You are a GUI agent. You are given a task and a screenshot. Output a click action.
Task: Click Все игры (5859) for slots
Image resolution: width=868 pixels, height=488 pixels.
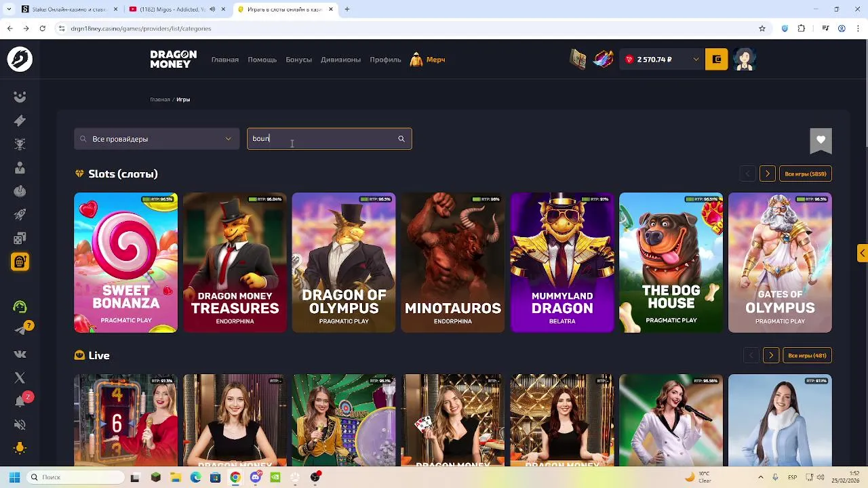coord(806,174)
